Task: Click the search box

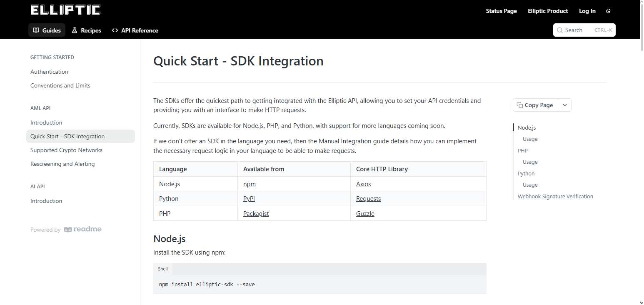Action: tap(584, 30)
